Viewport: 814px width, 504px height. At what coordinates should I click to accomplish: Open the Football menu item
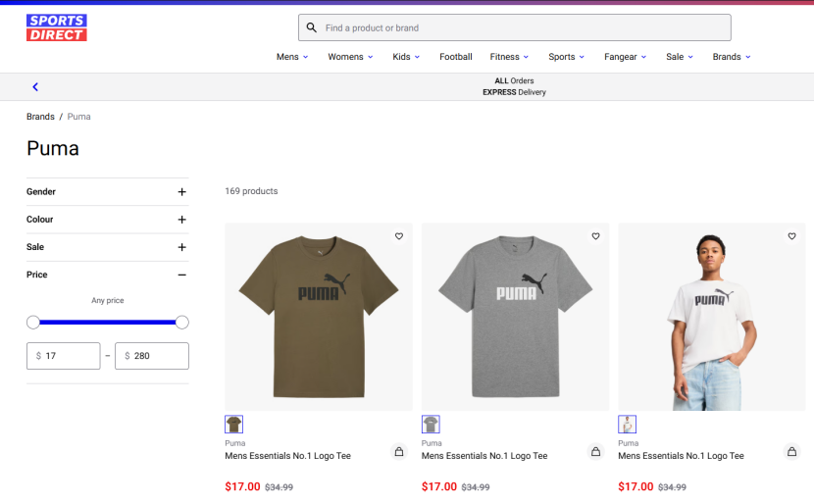[455, 57]
